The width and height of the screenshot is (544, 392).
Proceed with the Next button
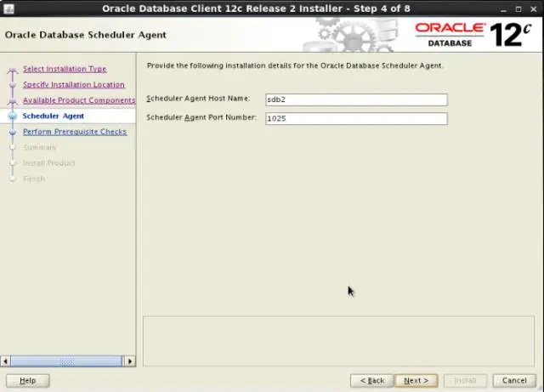(x=416, y=381)
